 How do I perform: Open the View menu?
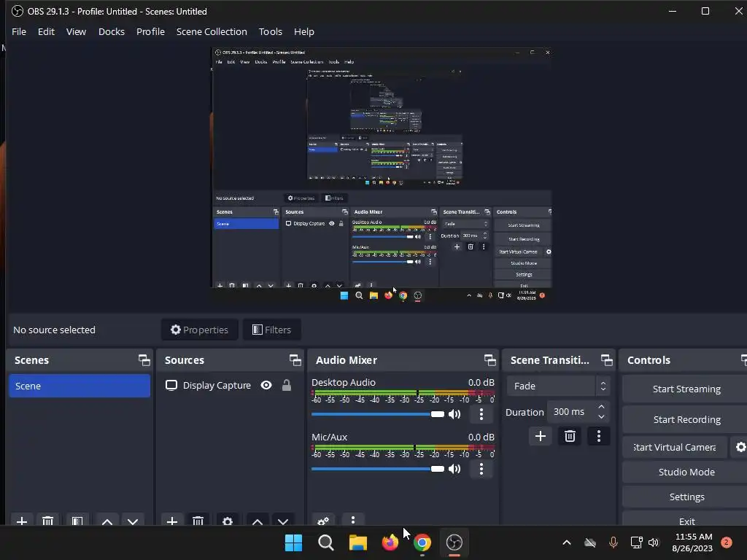coord(76,31)
